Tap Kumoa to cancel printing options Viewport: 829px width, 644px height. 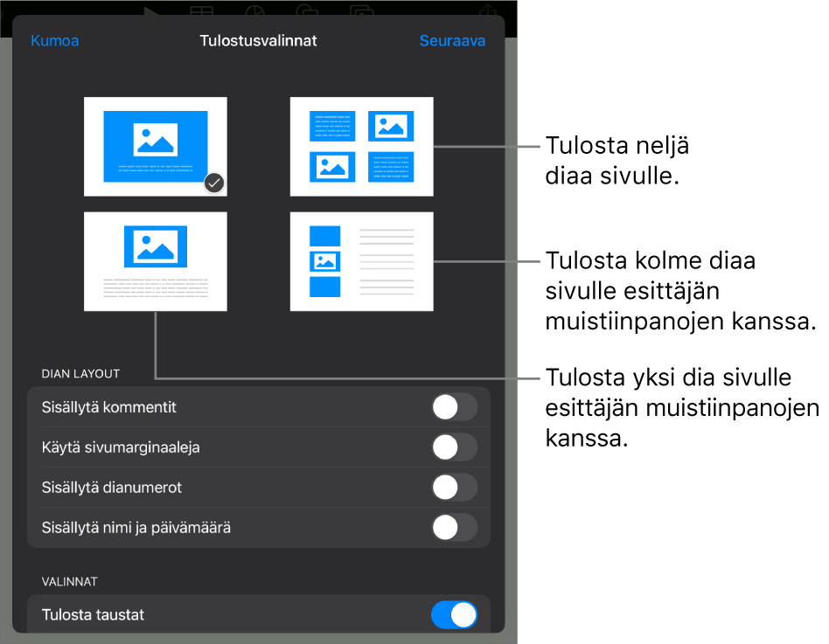pos(54,41)
